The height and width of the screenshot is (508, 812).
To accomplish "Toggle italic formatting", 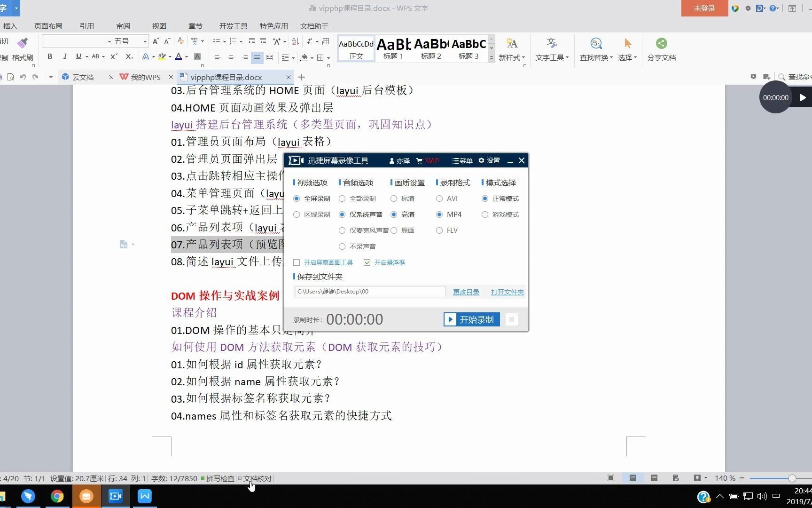I will click(65, 56).
